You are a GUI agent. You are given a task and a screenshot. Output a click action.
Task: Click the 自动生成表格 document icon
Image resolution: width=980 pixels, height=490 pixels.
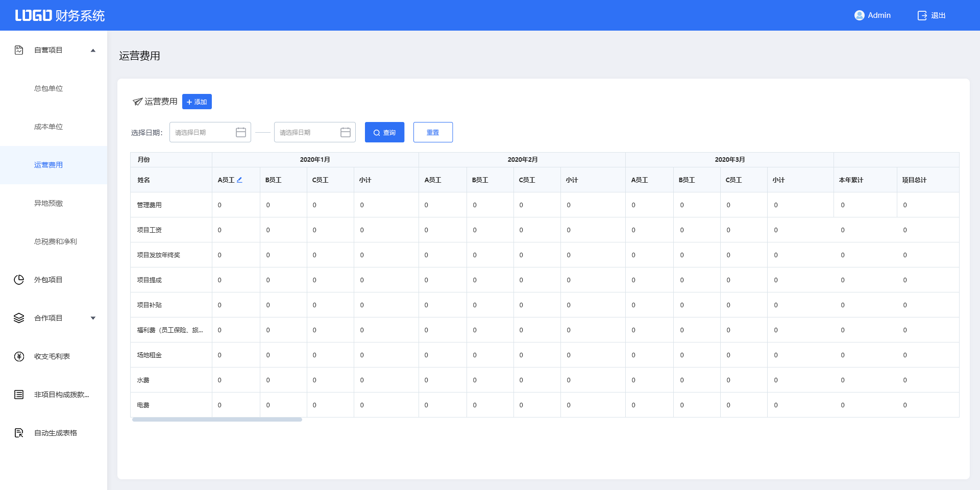pos(19,433)
